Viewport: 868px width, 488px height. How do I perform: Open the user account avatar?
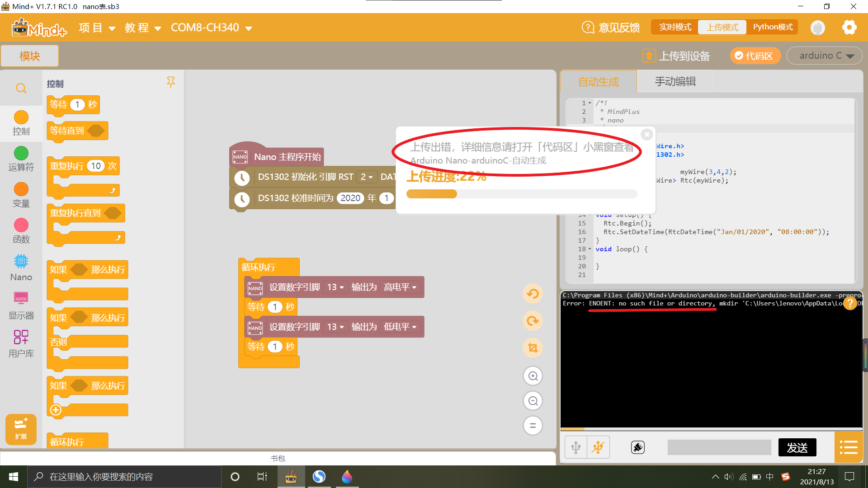click(x=818, y=28)
